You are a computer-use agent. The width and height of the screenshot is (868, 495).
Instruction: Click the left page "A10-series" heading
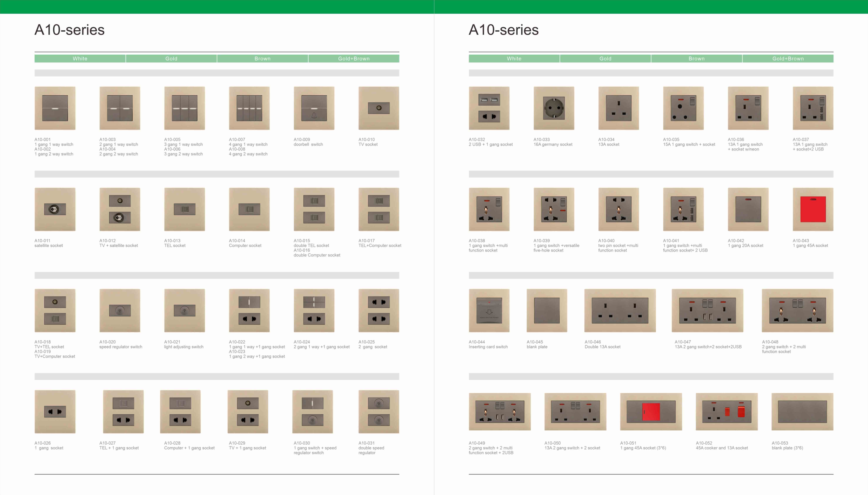tap(69, 30)
